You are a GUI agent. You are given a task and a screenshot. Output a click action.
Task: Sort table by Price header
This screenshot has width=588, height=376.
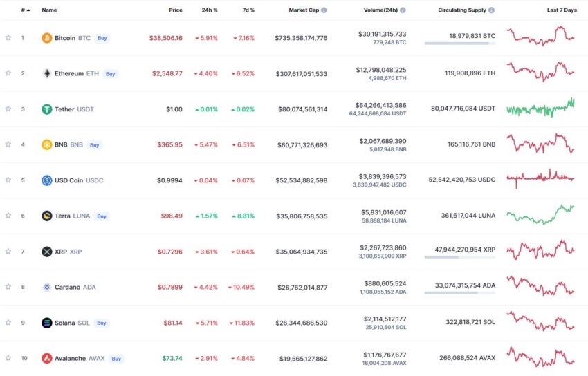(x=176, y=10)
